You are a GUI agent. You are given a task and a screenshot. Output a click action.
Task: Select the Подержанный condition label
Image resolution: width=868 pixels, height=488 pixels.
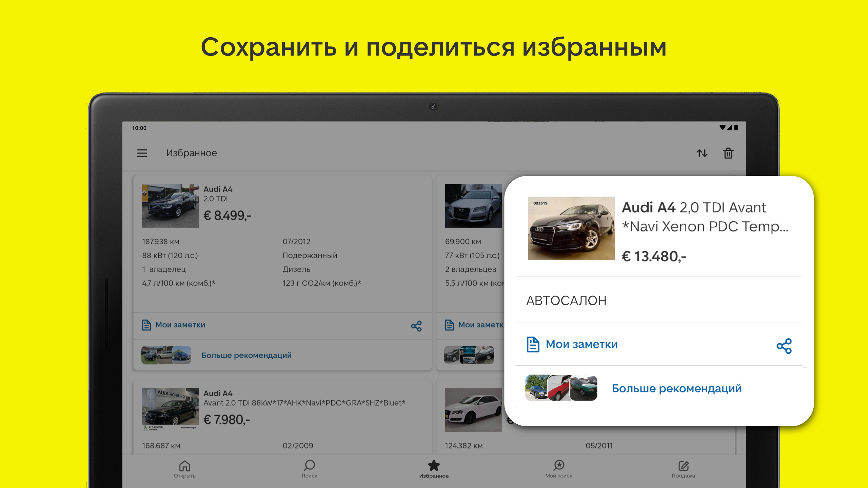[x=310, y=256]
